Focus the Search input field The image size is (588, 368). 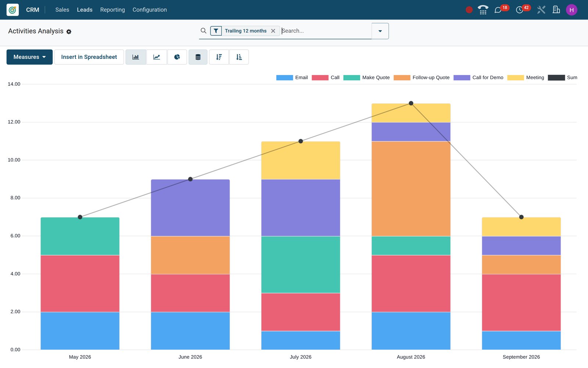326,31
